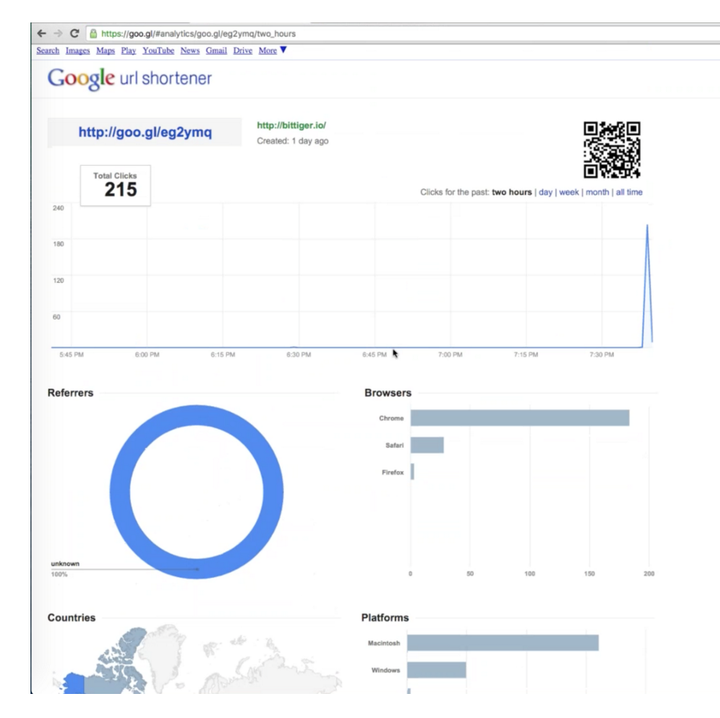The width and height of the screenshot is (720, 718).
Task: Switch clicks range to month
Action: (x=597, y=192)
